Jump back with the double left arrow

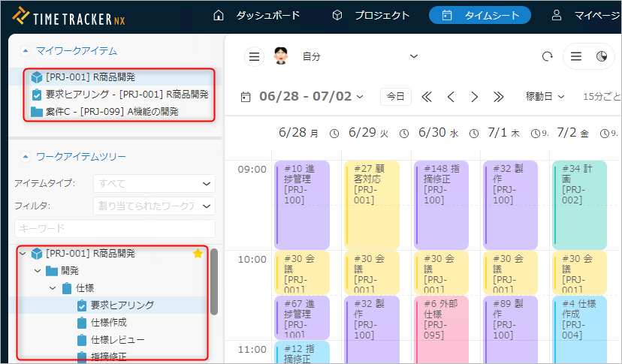click(x=427, y=96)
